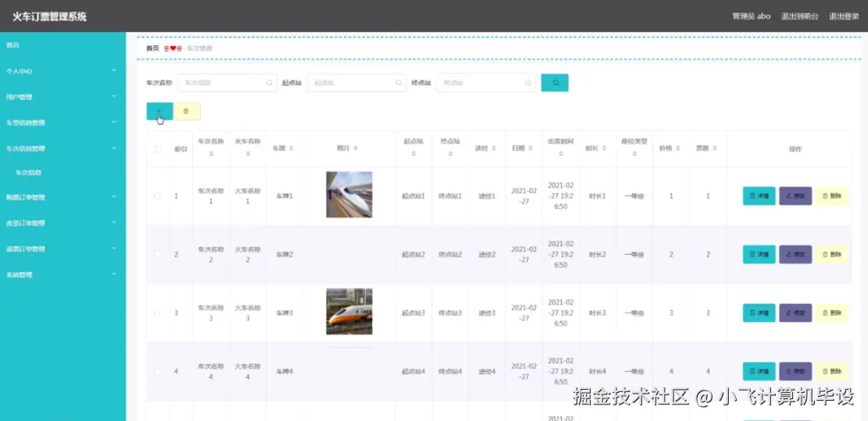Click into the 车次名称 search field
Viewport: 868px width, 421px height.
point(227,83)
